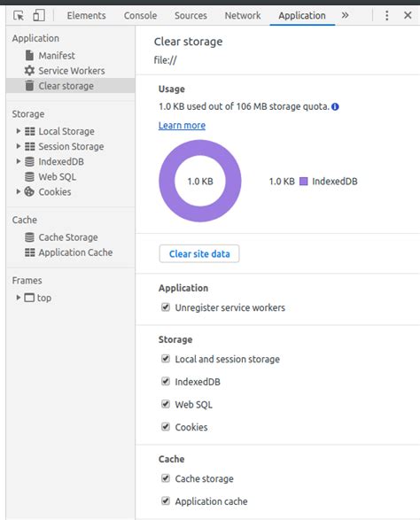Screen dimensions: 420x520
Task: Click the storage quota info icon
Action: [x=335, y=107]
